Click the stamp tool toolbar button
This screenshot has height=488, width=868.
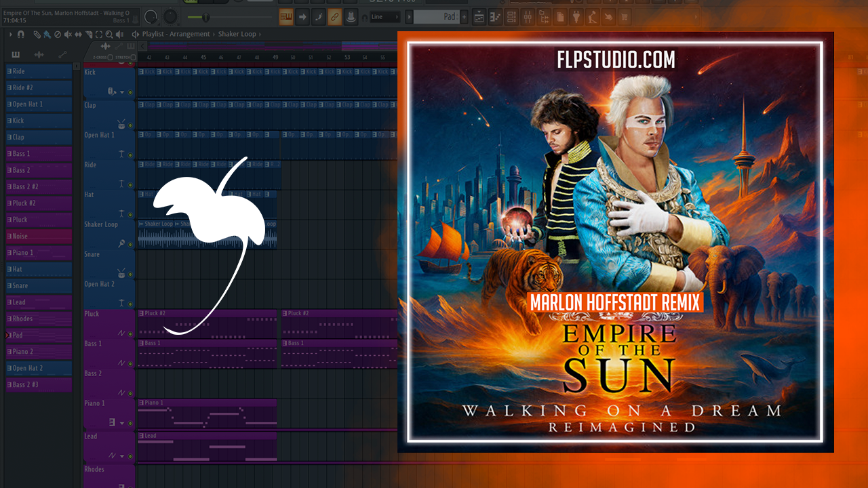point(351,16)
